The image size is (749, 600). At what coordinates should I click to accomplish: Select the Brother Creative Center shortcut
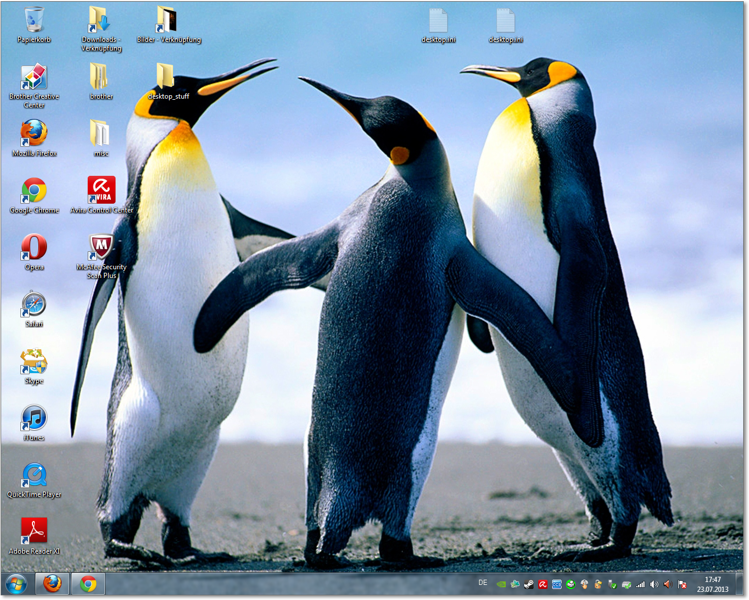pos(34,79)
